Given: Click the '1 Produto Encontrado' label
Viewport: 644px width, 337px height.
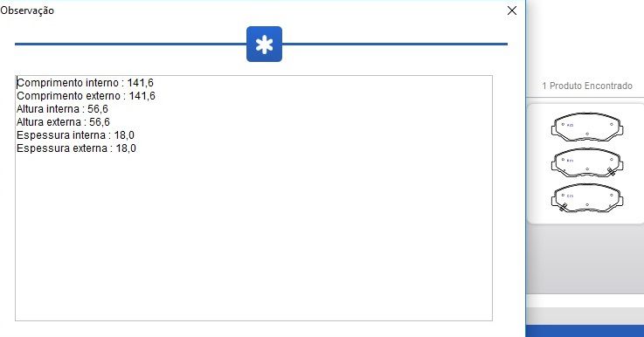Looking at the screenshot, I should tap(587, 86).
